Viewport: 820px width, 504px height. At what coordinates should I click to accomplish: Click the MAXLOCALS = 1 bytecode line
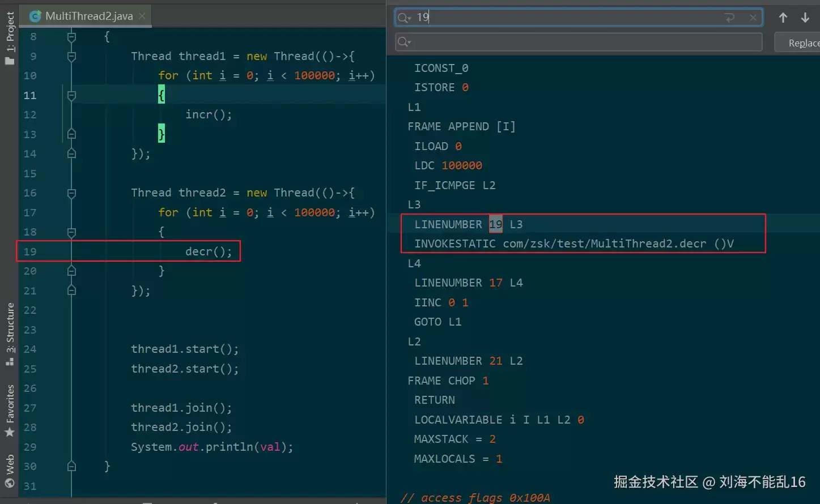pos(458,459)
